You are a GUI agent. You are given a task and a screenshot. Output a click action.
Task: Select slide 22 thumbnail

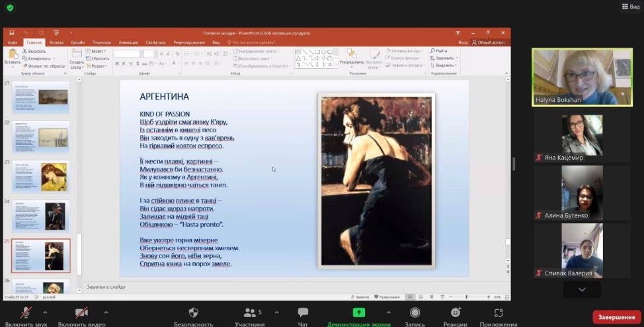pyautogui.click(x=40, y=137)
